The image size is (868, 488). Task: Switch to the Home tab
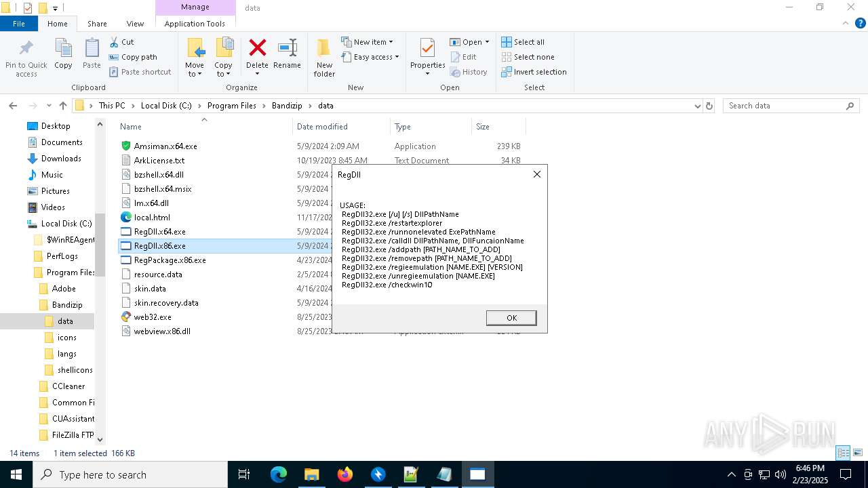58,24
